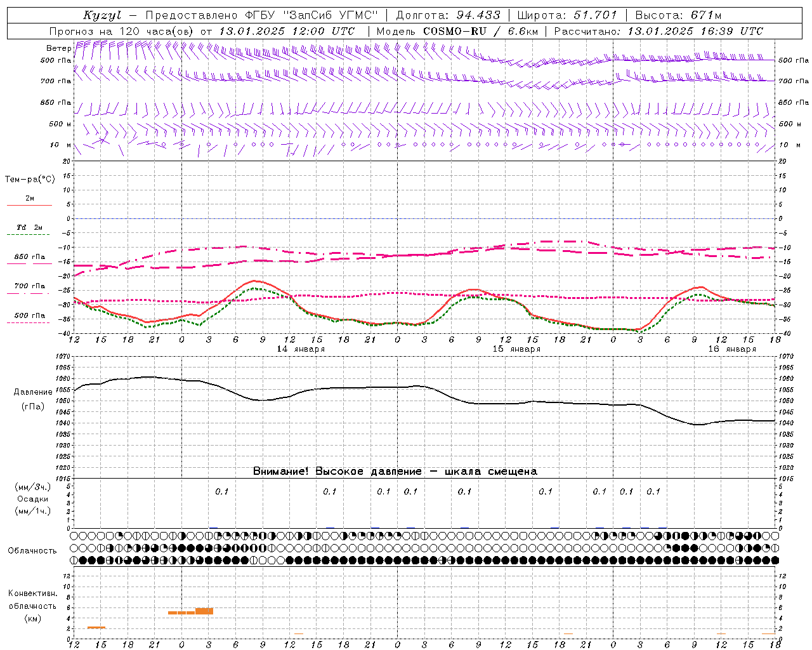
Task: Click the "16 января" date label
Action: (732, 349)
